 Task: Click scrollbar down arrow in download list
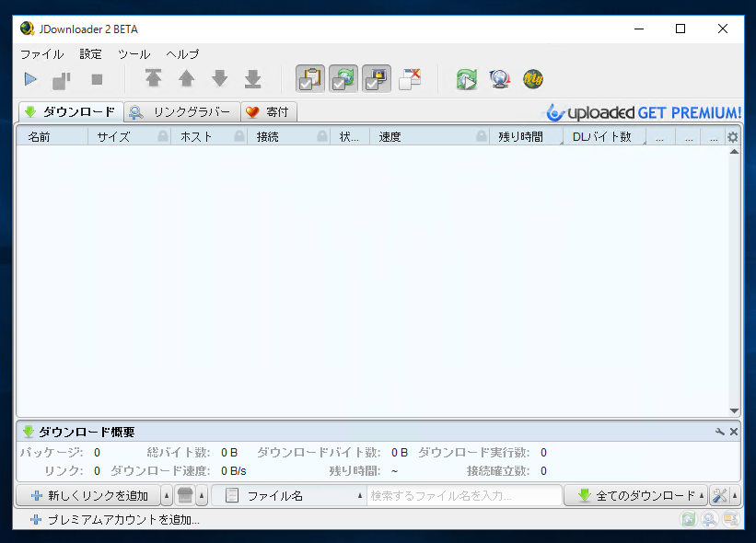734,411
